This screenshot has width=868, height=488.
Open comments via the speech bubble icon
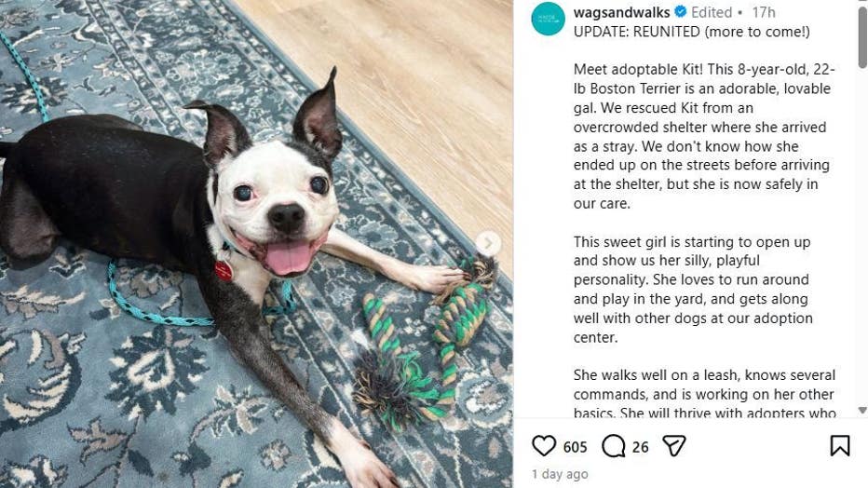point(614,445)
